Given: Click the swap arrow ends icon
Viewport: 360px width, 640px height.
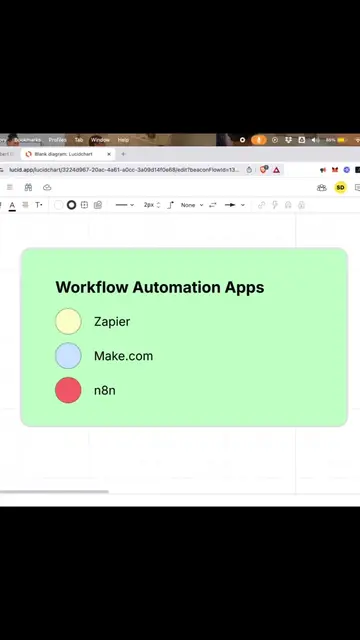Looking at the screenshot, I should click(x=213, y=205).
